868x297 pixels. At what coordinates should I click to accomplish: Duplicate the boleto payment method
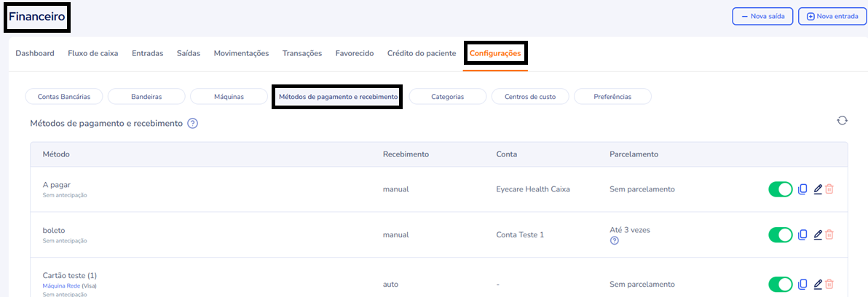coord(802,234)
